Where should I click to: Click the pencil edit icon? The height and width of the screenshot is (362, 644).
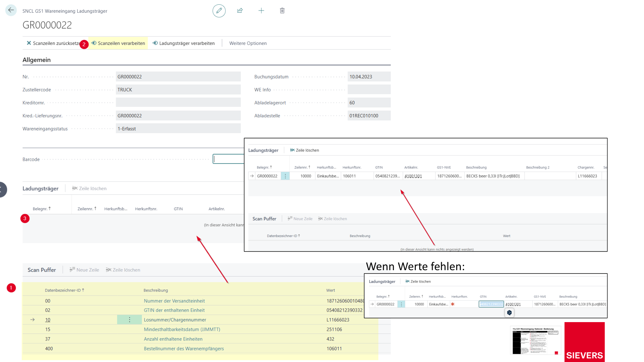(x=219, y=11)
